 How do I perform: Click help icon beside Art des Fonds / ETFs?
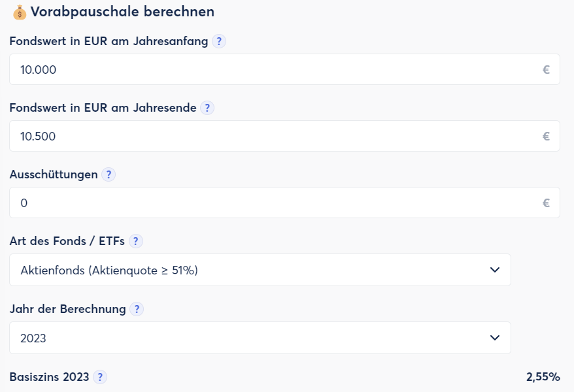tap(135, 242)
